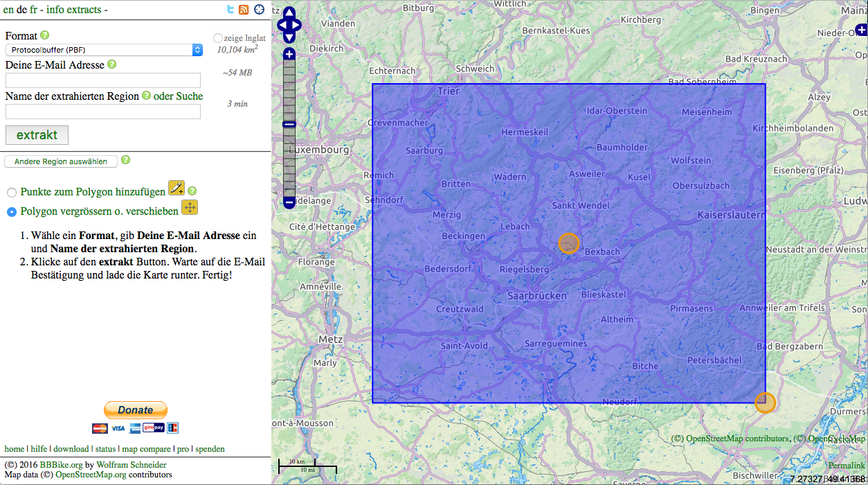This screenshot has width=868, height=485.
Task: Open the Permalink link on the map
Action: [x=847, y=466]
